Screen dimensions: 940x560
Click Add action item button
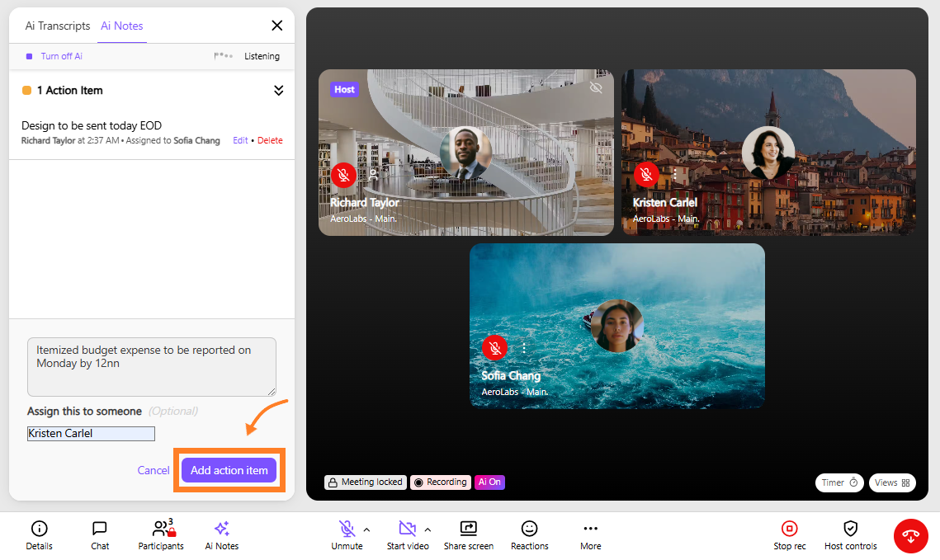(229, 470)
